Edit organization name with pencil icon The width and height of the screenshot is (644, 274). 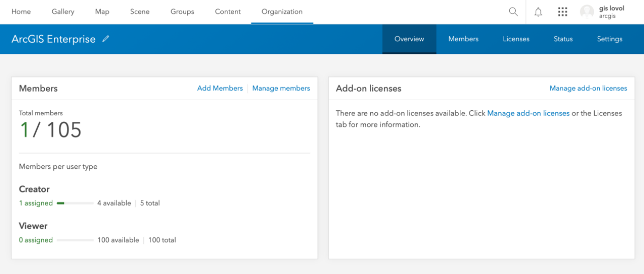pyautogui.click(x=106, y=39)
